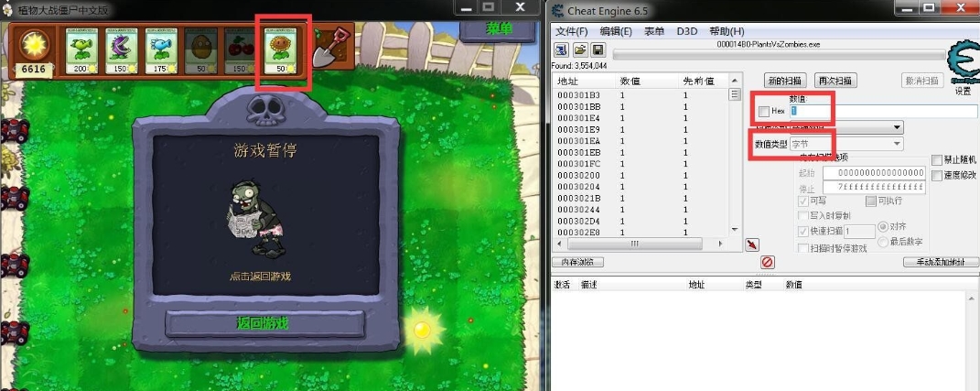Viewport: 980px width, 391px height.
Task: Open the 帮助(H) menu
Action: (x=727, y=31)
